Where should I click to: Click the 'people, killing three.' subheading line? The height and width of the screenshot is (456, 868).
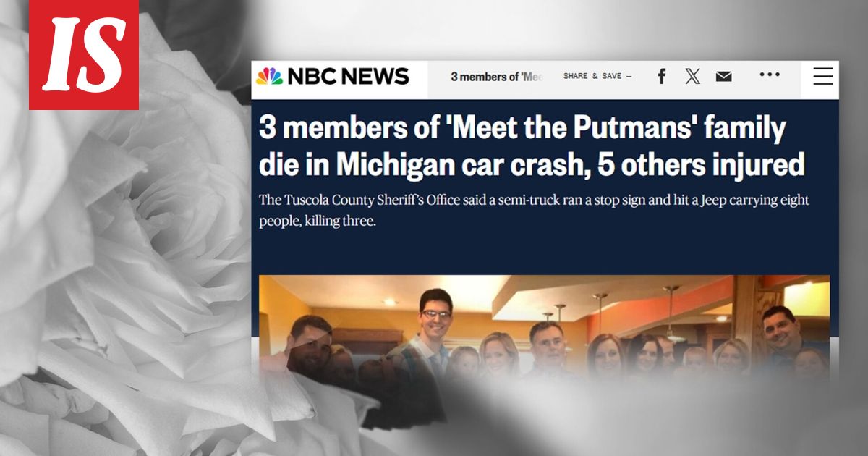[318, 221]
